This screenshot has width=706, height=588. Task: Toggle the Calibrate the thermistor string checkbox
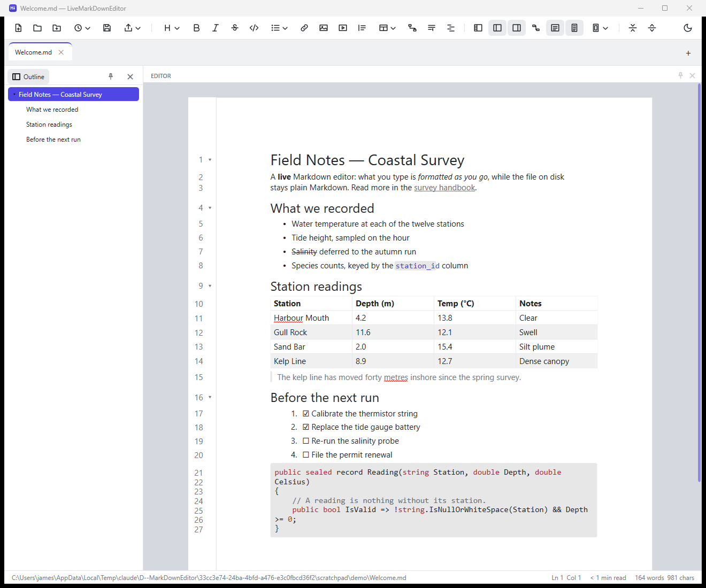[306, 413]
